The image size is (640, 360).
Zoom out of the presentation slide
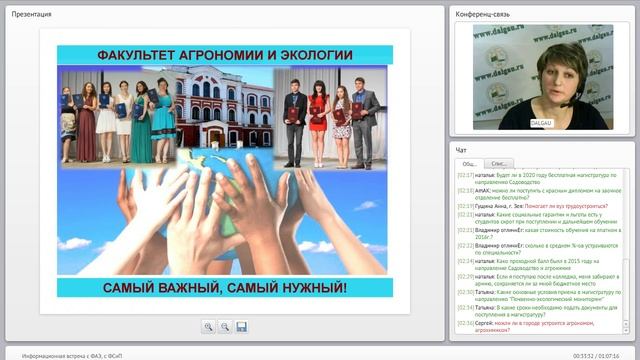pos(225,327)
